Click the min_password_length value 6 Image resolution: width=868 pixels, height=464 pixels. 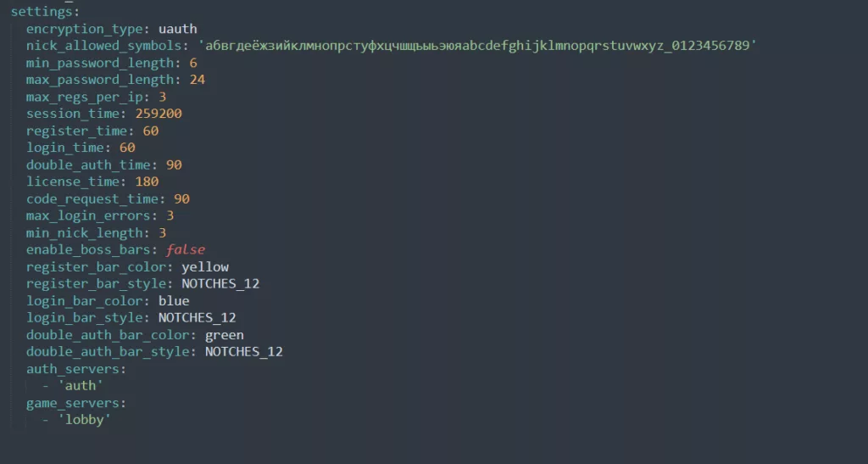[x=193, y=63]
